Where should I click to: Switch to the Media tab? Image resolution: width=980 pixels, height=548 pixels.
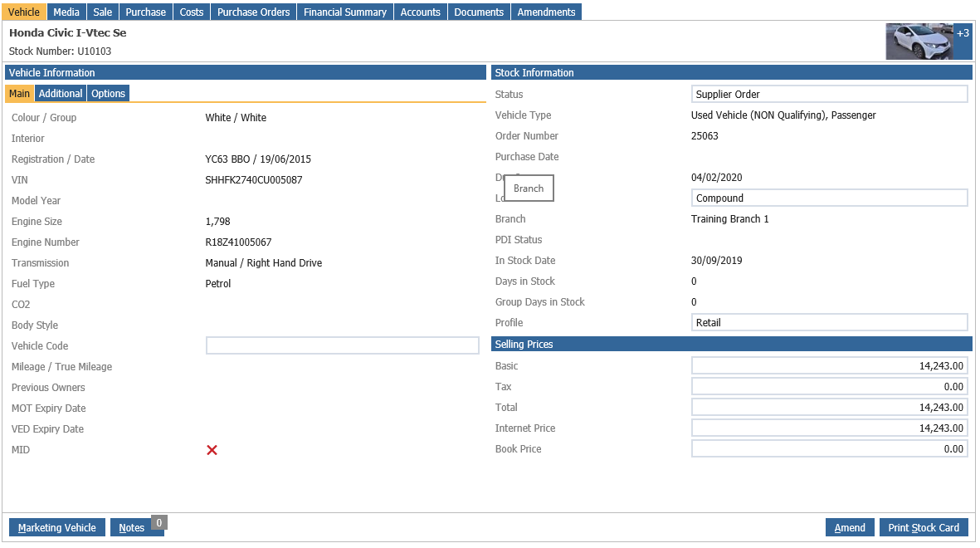tap(66, 12)
